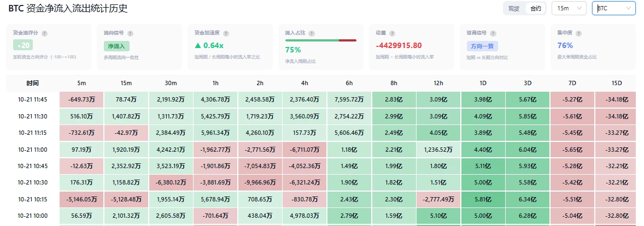Image resolution: width=644 pixels, height=226 pixels.
Task: Click the 方向一致 signal badge
Action: [482, 46]
